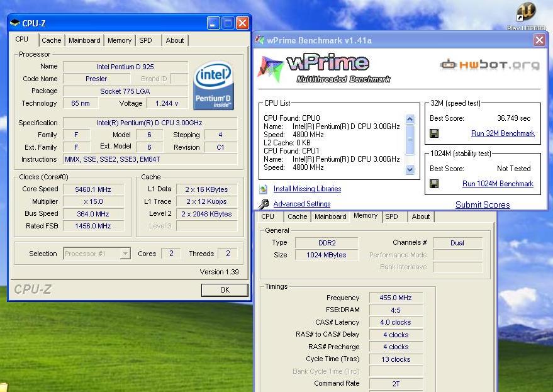The width and height of the screenshot is (553, 392).
Task: Minimize the CPU-Z window
Action: [213, 23]
